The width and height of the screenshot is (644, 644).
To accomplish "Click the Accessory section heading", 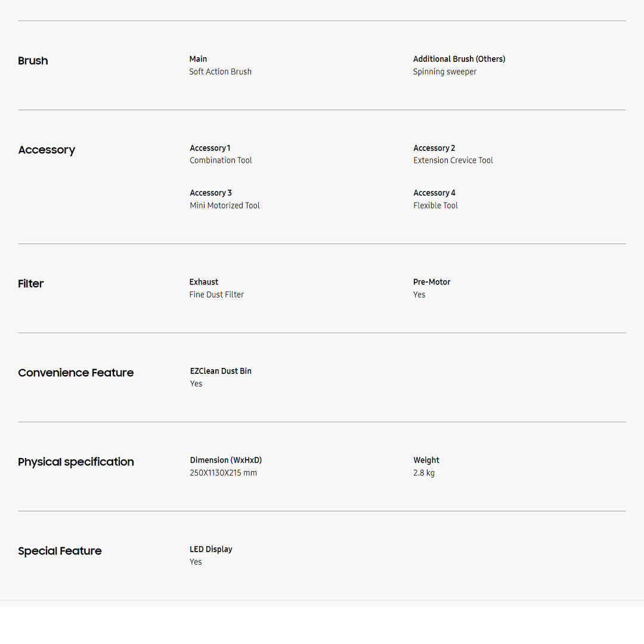I will 47,150.
